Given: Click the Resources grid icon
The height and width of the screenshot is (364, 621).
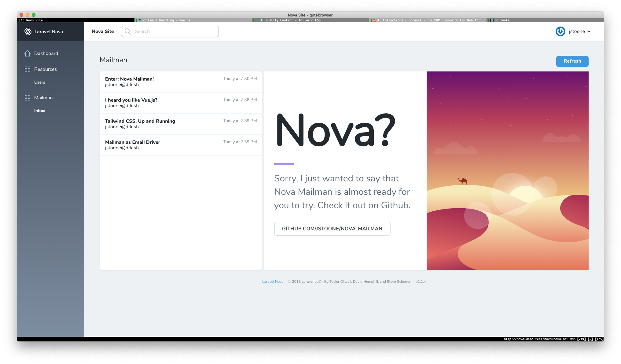Looking at the screenshot, I should pyautogui.click(x=28, y=69).
